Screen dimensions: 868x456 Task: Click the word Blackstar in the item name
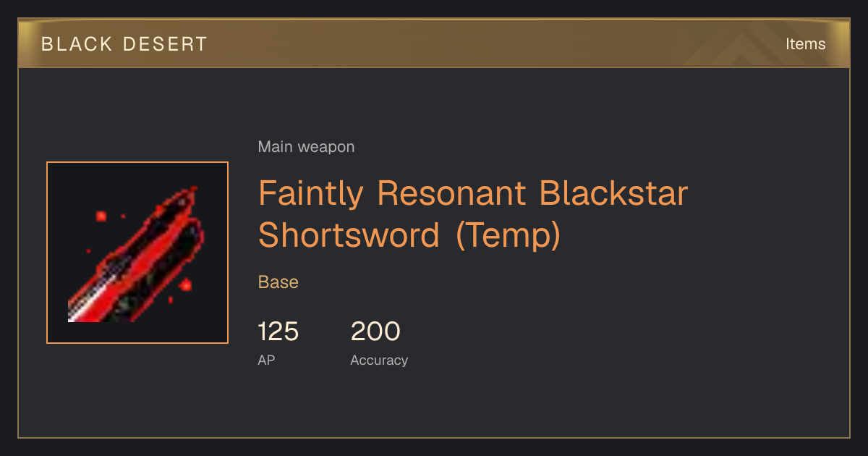(x=614, y=193)
